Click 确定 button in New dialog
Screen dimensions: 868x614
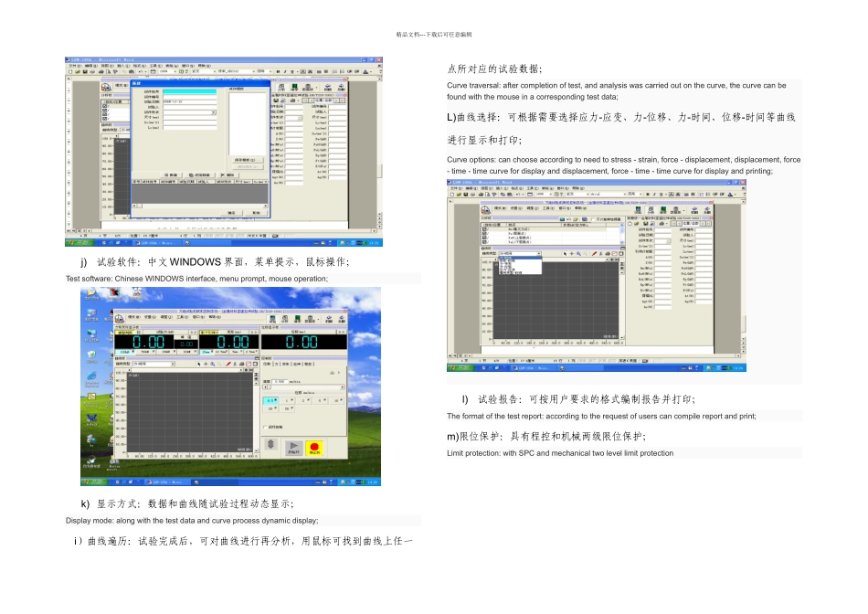tap(231, 213)
